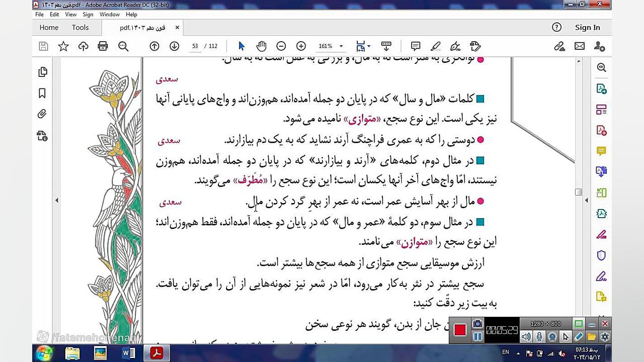The height and width of the screenshot is (362, 644).
Task: Open the Windows Start menu
Action: [x=45, y=353]
